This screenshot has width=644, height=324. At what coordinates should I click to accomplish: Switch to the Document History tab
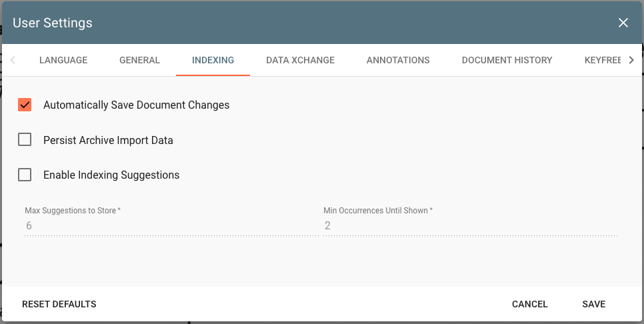click(507, 60)
